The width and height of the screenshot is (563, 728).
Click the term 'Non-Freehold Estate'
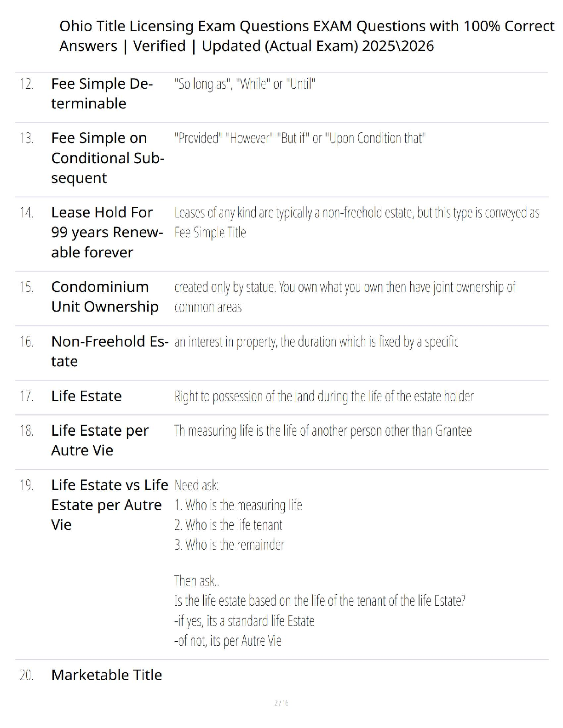pos(109,351)
